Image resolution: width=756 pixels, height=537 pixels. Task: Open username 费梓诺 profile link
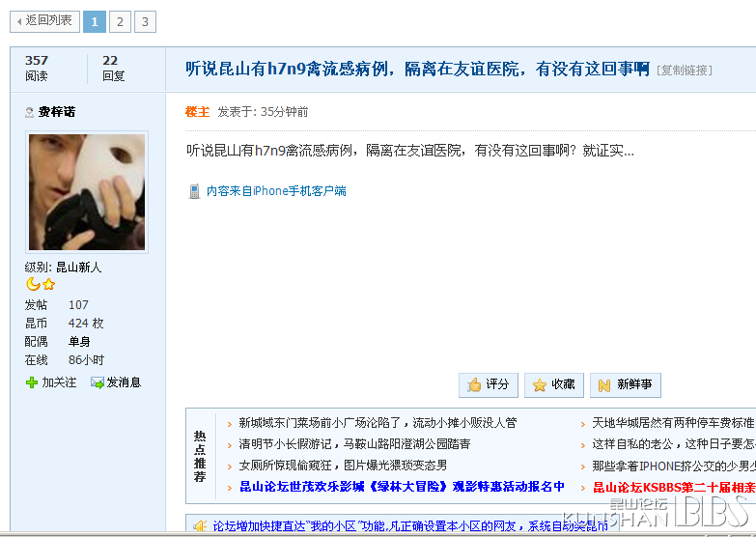pos(56,112)
